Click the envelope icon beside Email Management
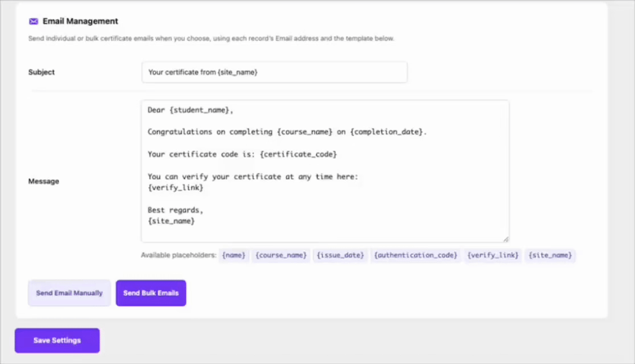635x364 pixels. (x=33, y=22)
